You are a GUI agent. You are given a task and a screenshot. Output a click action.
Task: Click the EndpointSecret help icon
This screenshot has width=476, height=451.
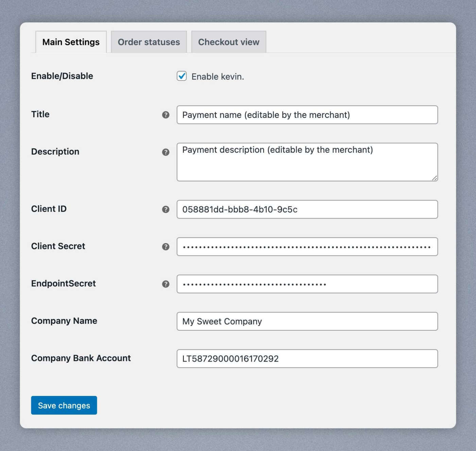point(166,284)
